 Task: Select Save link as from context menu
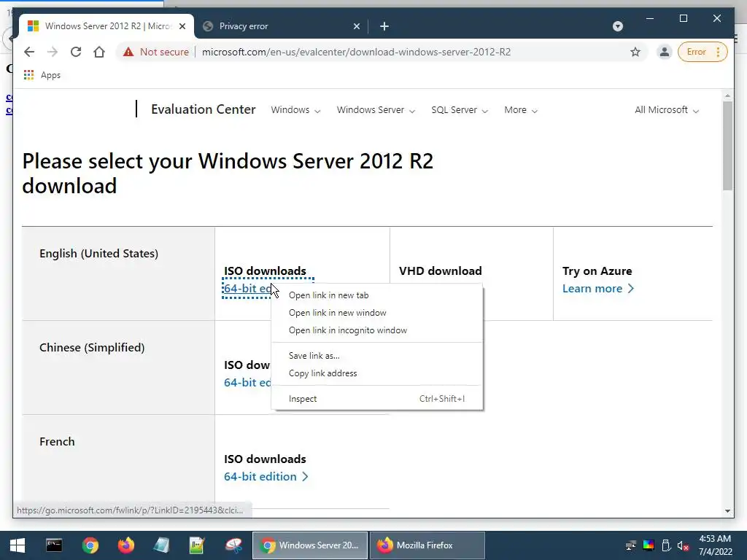[x=377, y=356]
